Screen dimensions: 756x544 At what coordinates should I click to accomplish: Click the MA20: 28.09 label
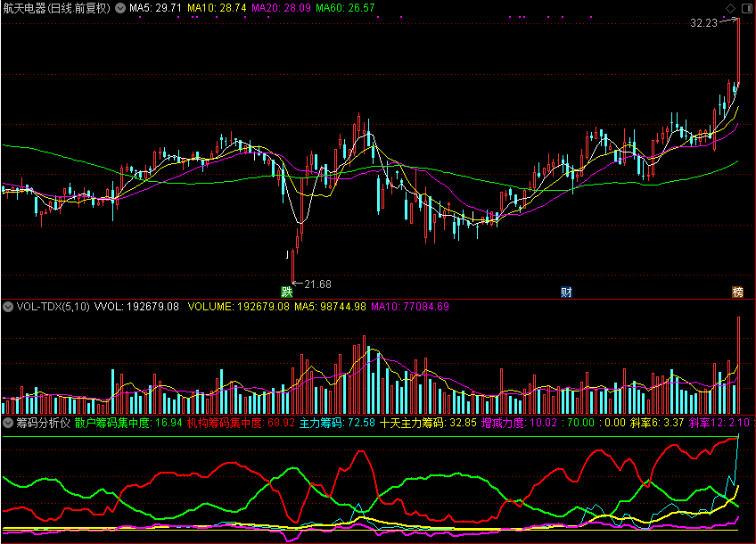pos(281,8)
